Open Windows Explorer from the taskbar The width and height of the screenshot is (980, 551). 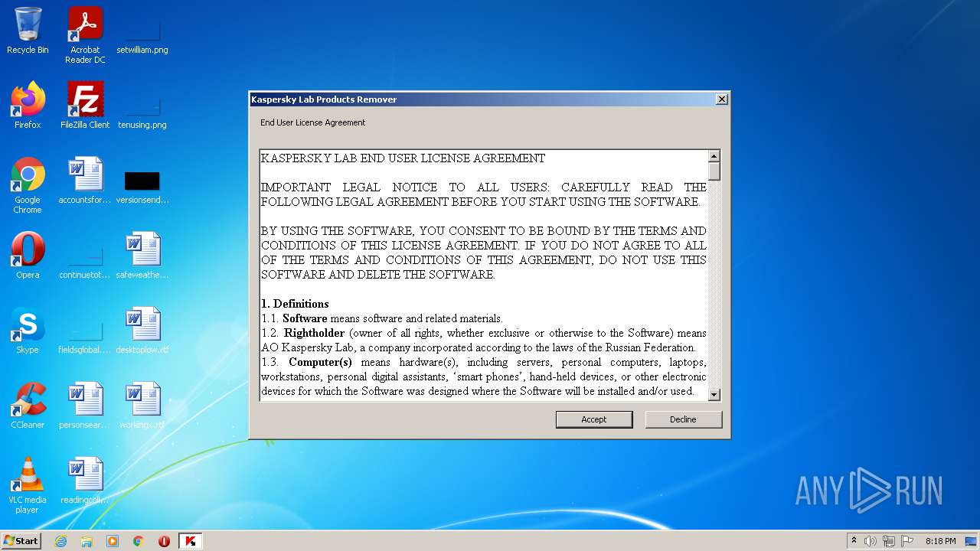point(87,541)
